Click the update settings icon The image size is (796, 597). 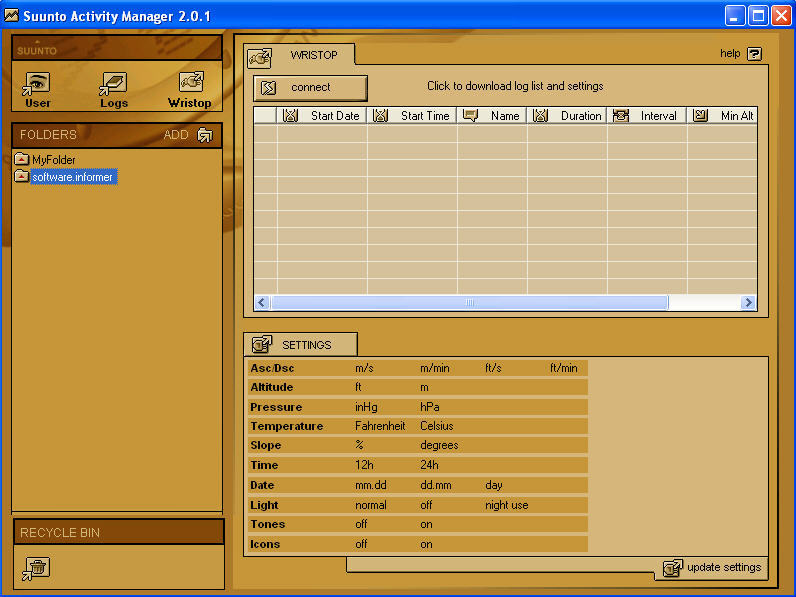point(673,568)
